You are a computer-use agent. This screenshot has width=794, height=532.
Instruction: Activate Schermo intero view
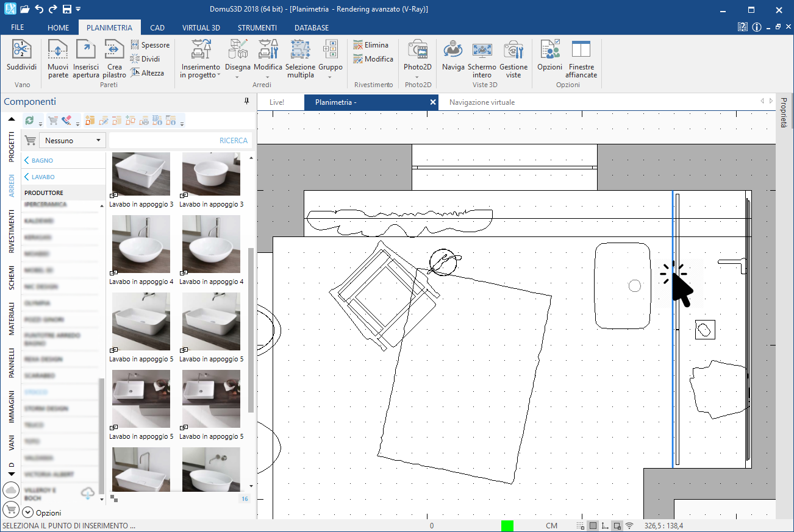(x=482, y=59)
